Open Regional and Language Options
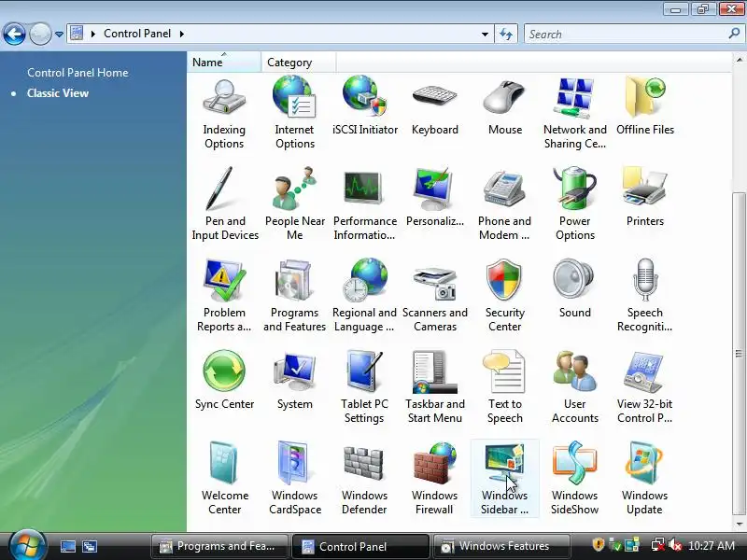Screen dimensions: 747x560 pos(364,295)
